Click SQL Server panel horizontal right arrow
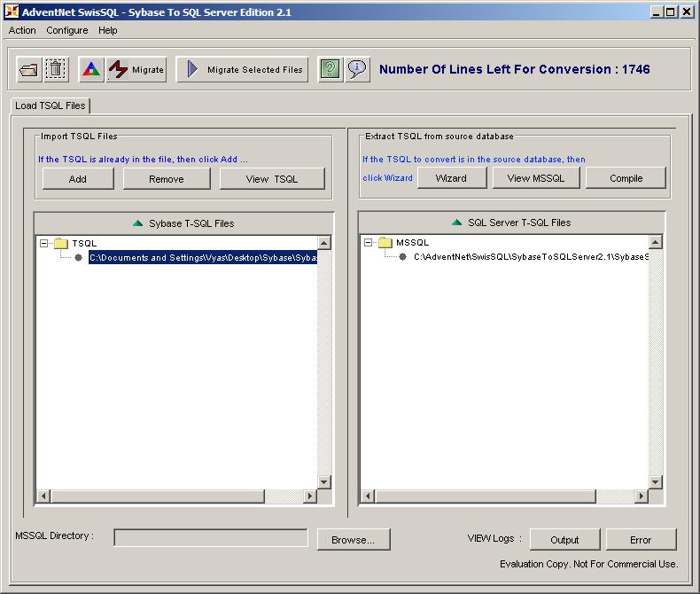Viewport: 700px width, 594px height. pyautogui.click(x=642, y=496)
